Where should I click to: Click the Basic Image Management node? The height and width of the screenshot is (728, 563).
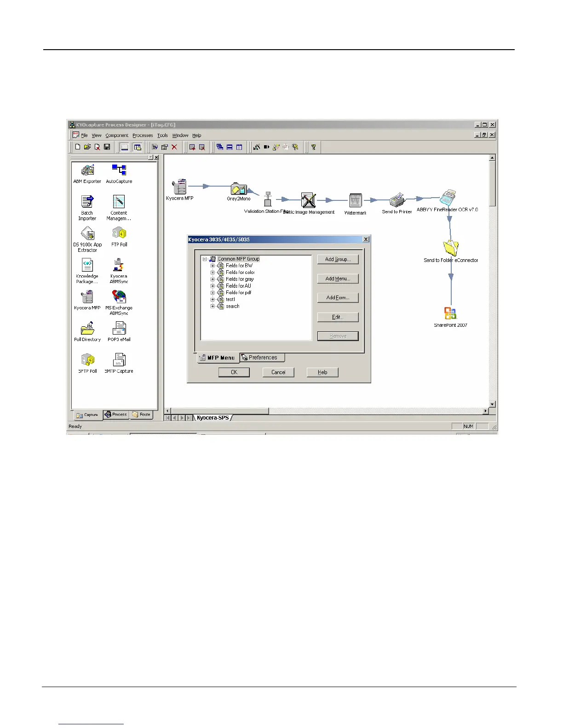click(x=309, y=204)
